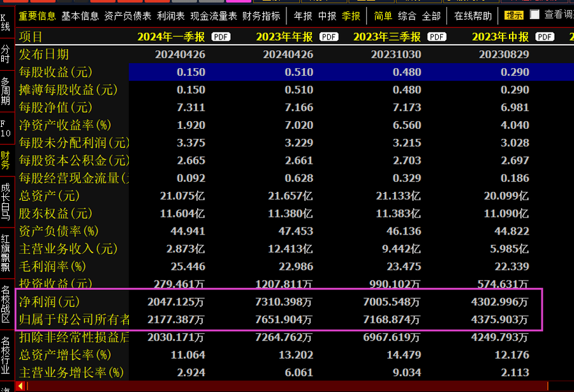Open PDF for 2024年一季报
The width and height of the screenshot is (574, 392).
click(221, 37)
